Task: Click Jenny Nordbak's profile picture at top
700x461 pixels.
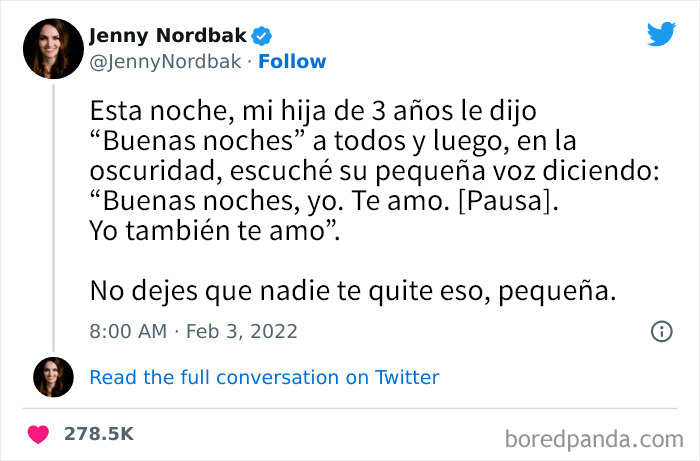Action: [55, 48]
